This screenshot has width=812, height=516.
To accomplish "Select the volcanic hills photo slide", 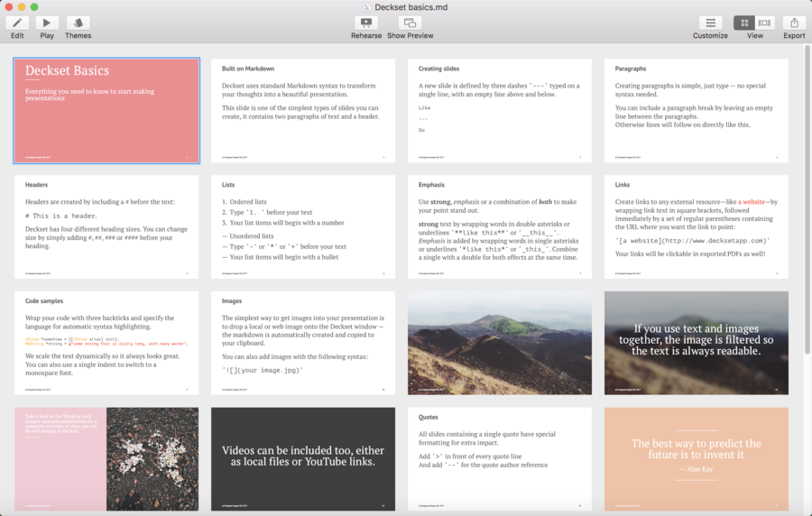I will tap(500, 343).
